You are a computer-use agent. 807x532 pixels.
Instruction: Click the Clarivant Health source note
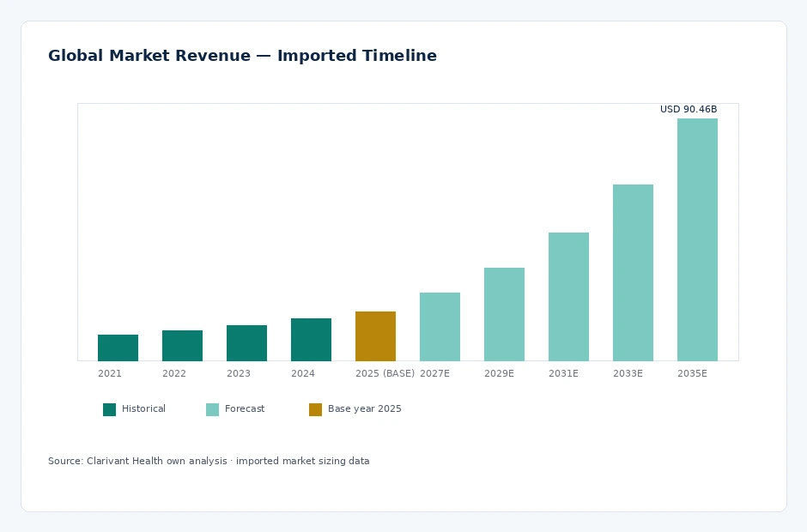[209, 461]
